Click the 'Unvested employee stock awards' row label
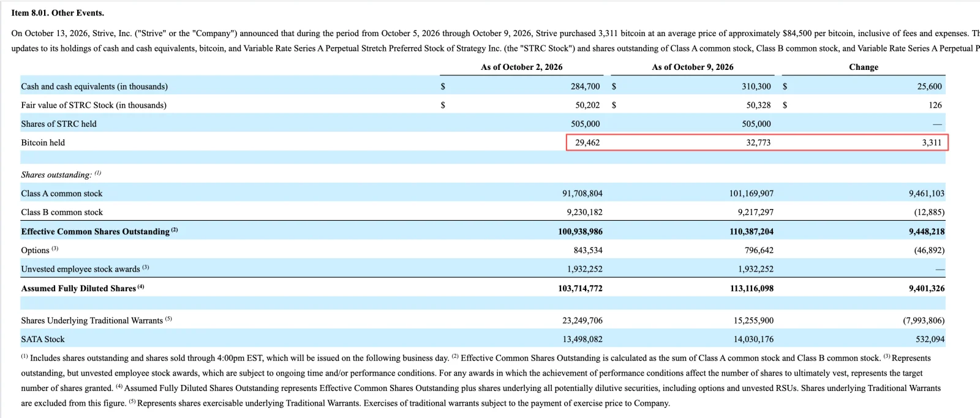 pos(80,268)
